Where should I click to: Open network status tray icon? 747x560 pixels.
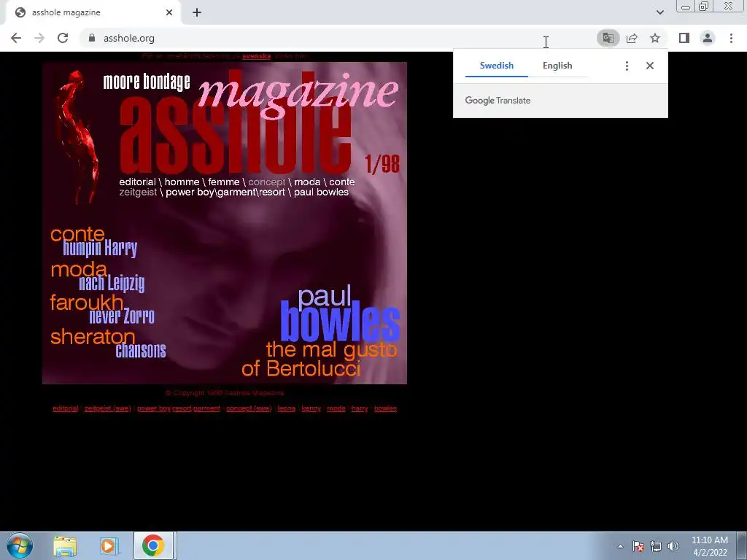(x=656, y=546)
